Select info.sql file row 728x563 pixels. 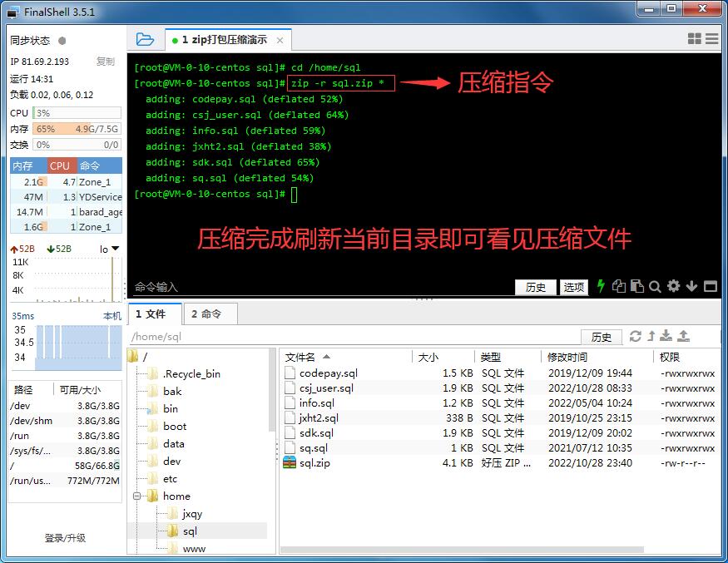[501, 402]
